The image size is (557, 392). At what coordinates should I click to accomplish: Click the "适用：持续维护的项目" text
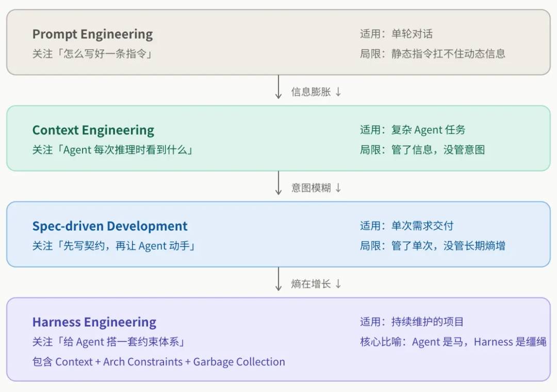pos(412,322)
